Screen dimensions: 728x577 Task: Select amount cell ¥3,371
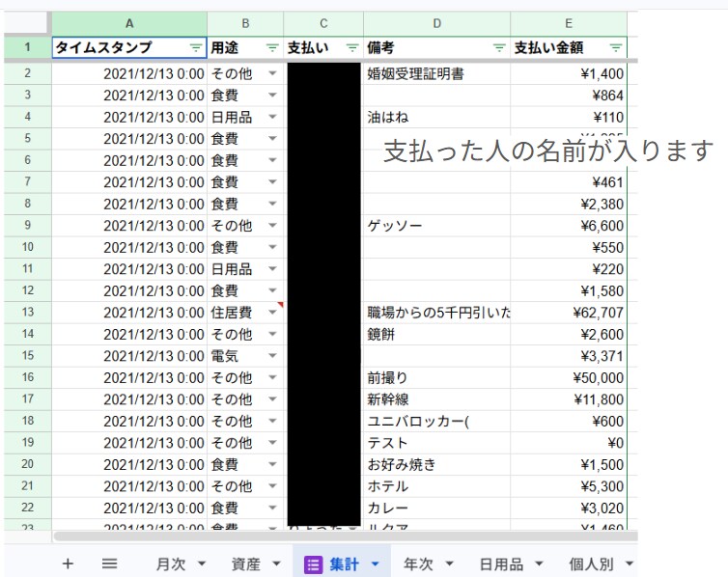point(569,356)
